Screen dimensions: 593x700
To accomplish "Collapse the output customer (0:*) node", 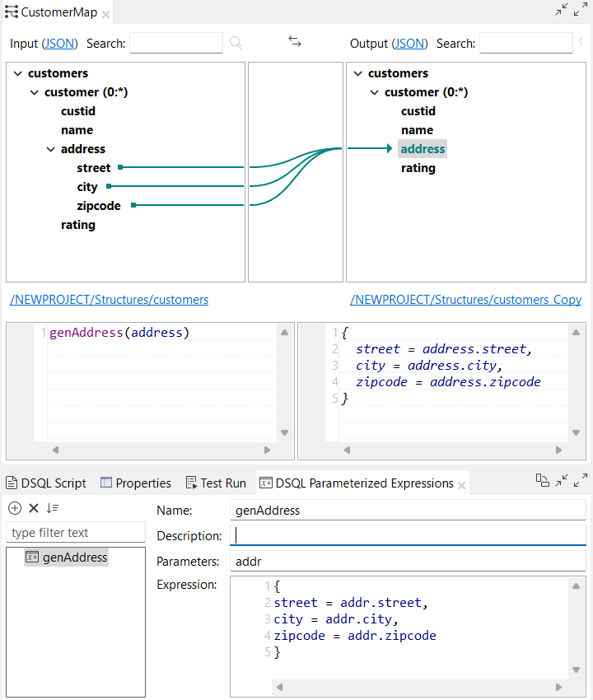I will (x=374, y=92).
